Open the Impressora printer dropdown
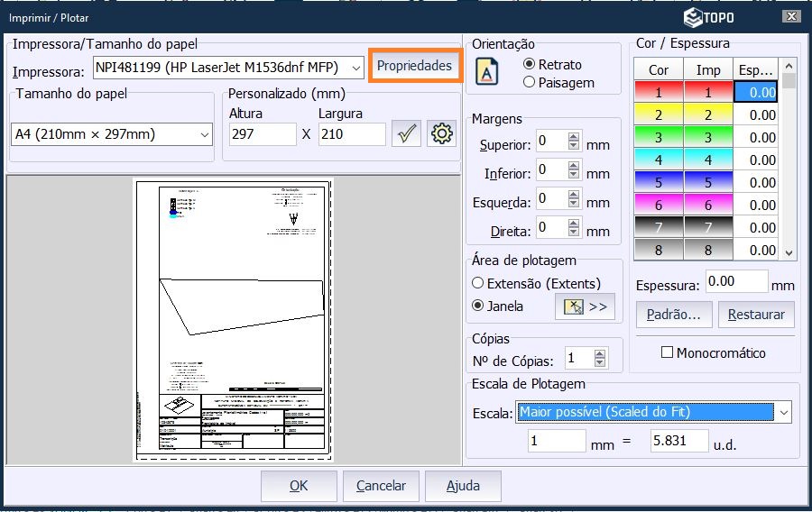Image resolution: width=812 pixels, height=512 pixels. (355, 69)
